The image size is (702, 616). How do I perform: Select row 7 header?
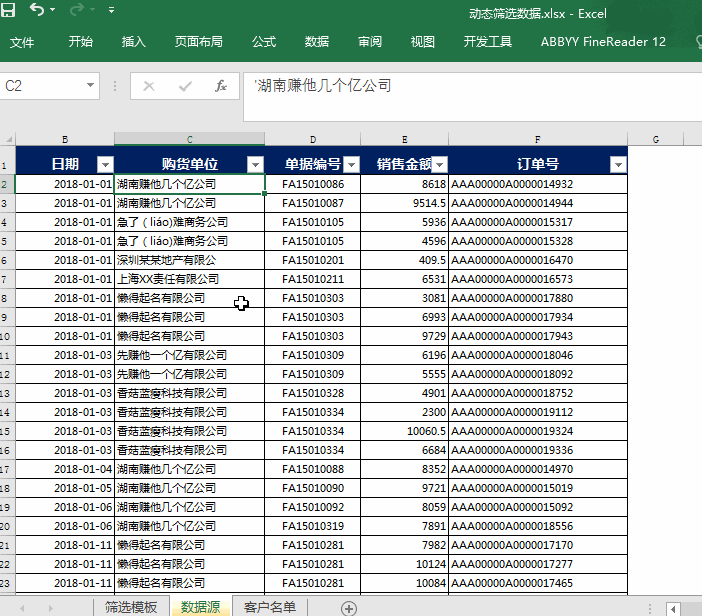[7, 279]
